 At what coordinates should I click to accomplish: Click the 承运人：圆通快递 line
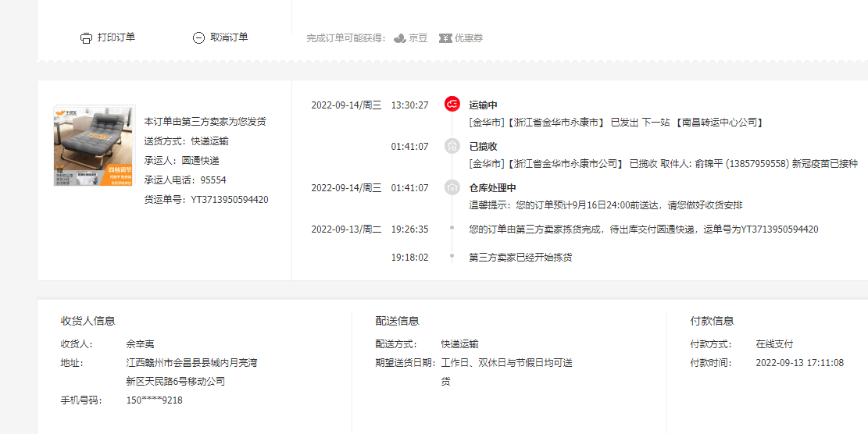[181, 160]
